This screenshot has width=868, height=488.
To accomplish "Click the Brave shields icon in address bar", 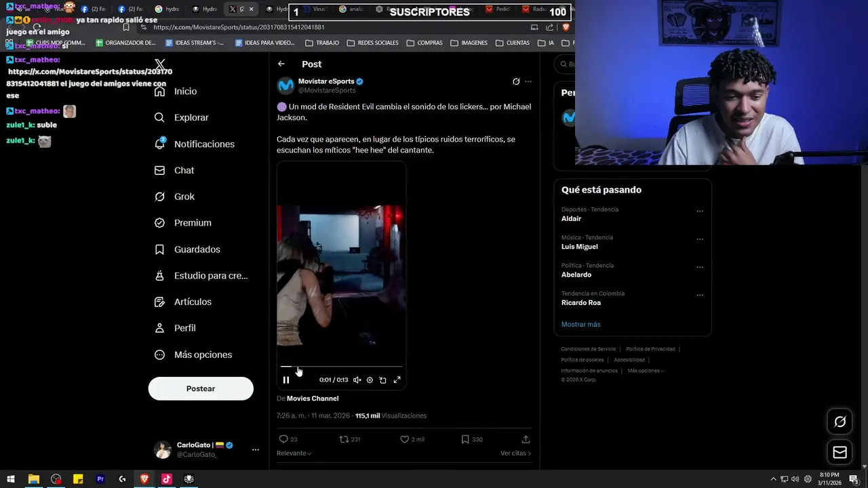I will 565,27.
